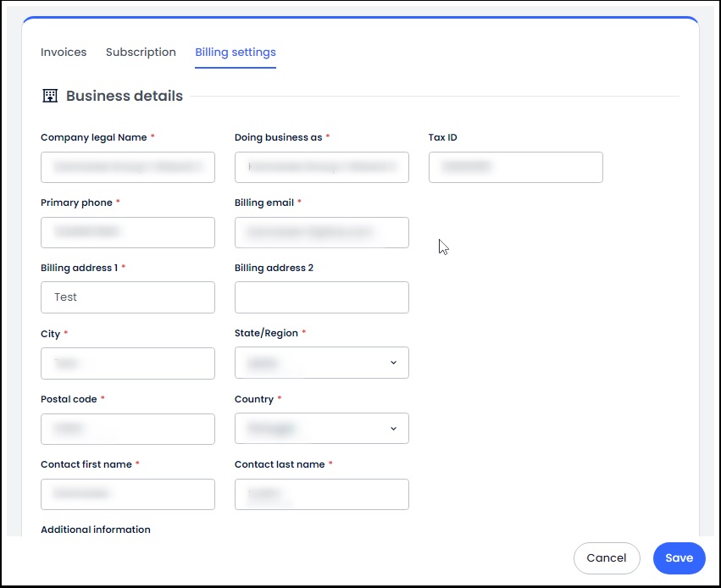Open the State/Region dropdown

click(x=321, y=363)
